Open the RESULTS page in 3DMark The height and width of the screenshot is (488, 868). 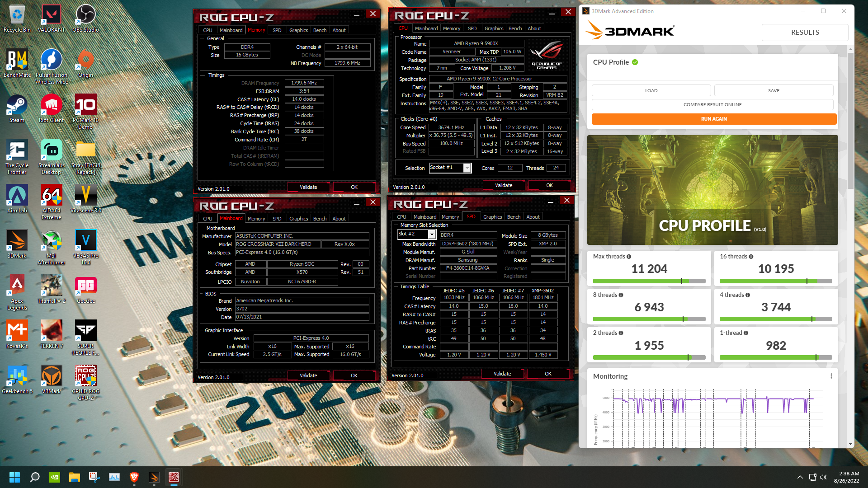805,33
